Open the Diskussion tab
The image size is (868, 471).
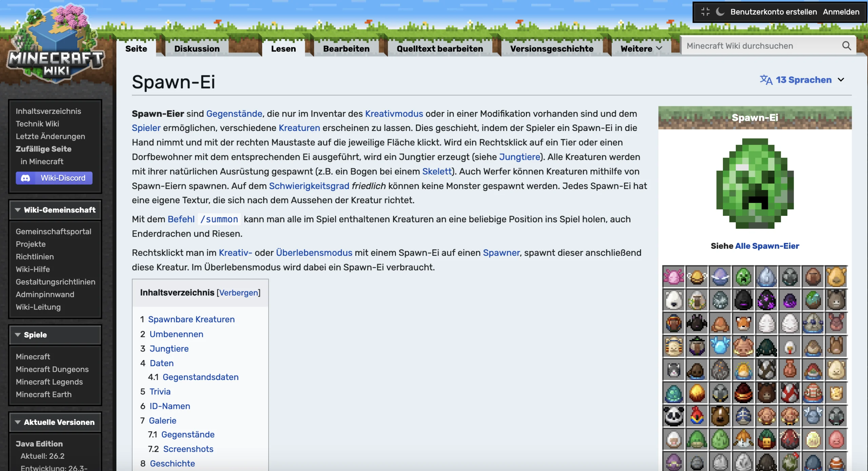197,49
